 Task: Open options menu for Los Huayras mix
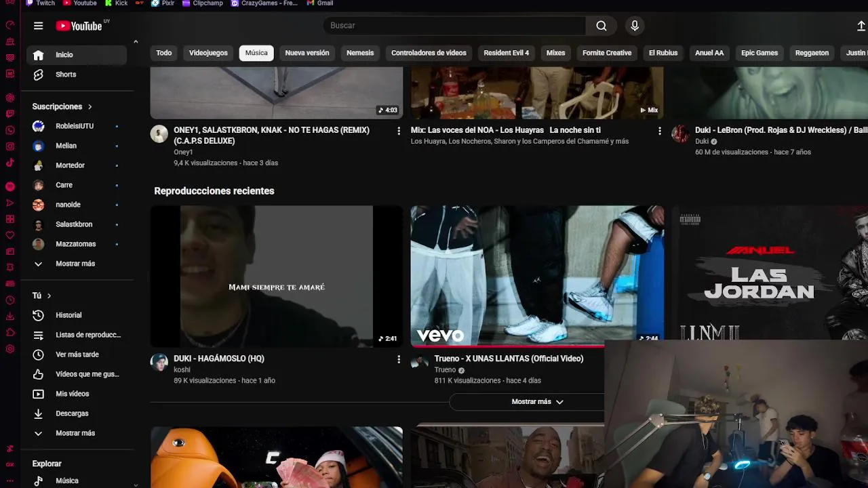(x=660, y=131)
